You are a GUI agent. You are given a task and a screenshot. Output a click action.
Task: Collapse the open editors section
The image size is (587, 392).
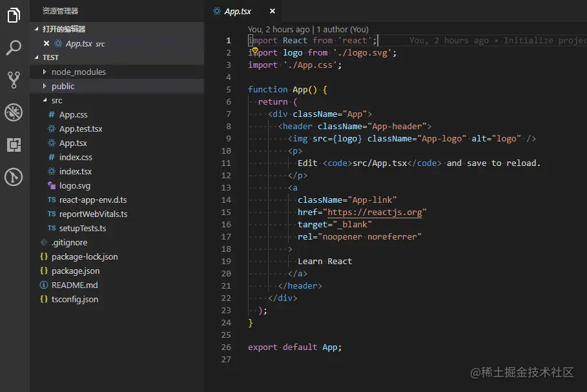coord(117,29)
